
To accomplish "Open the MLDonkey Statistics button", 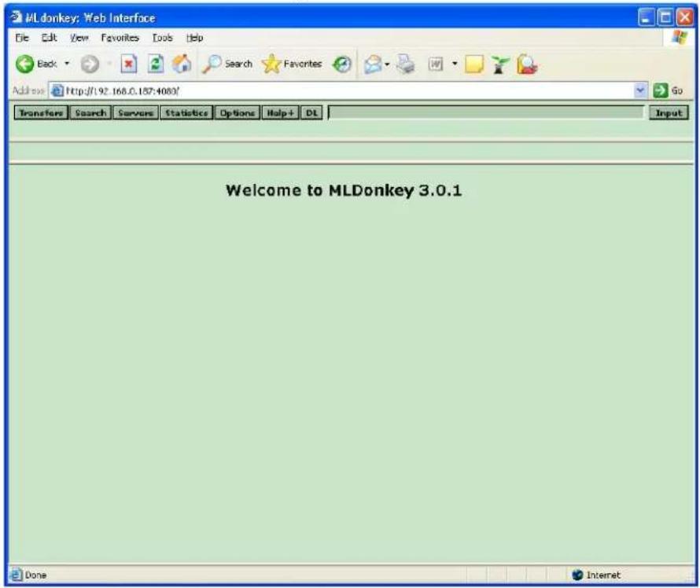I will tap(186, 113).
